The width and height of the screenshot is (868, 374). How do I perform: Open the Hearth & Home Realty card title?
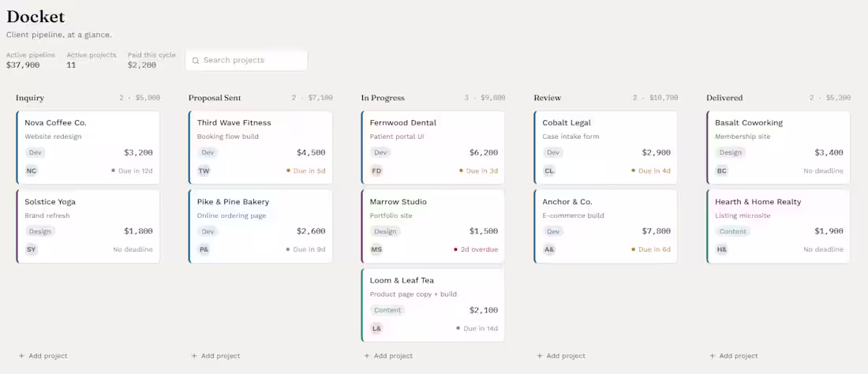[x=758, y=202]
